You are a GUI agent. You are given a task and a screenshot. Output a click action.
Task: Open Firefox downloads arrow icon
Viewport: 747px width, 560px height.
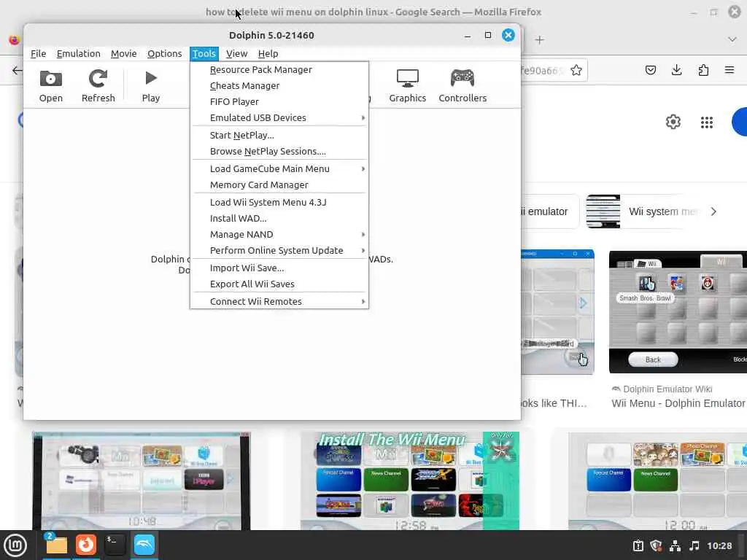coord(676,71)
